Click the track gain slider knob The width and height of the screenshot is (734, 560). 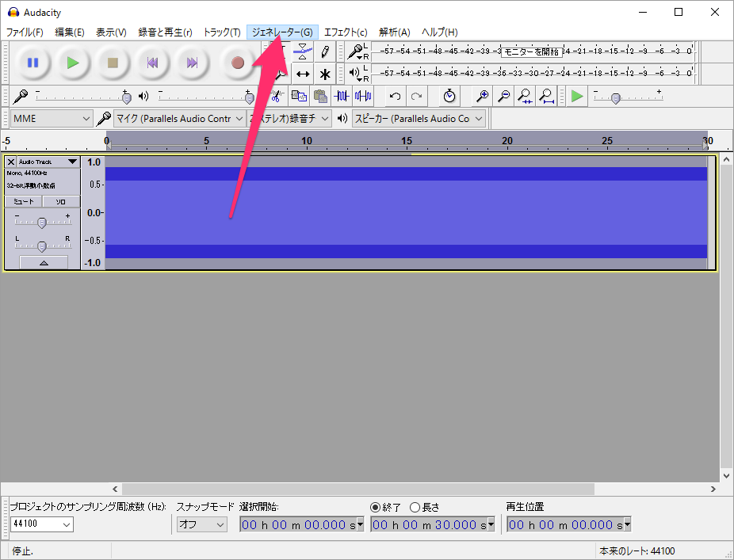click(42, 223)
